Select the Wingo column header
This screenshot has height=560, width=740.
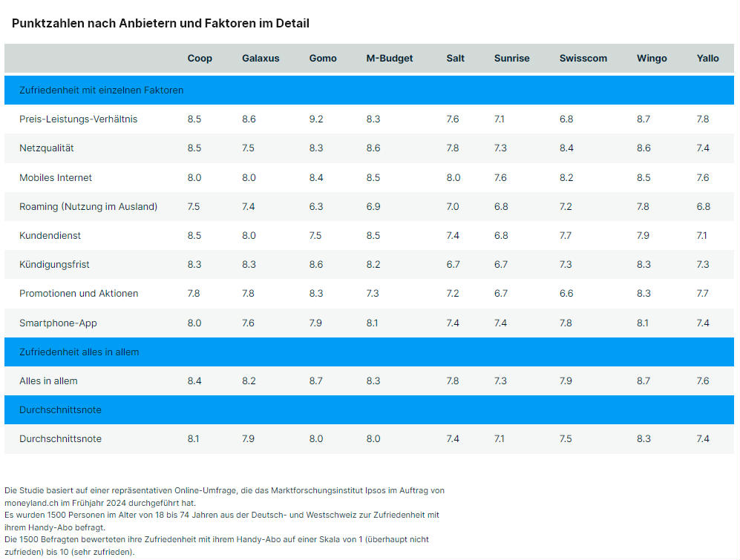(652, 59)
